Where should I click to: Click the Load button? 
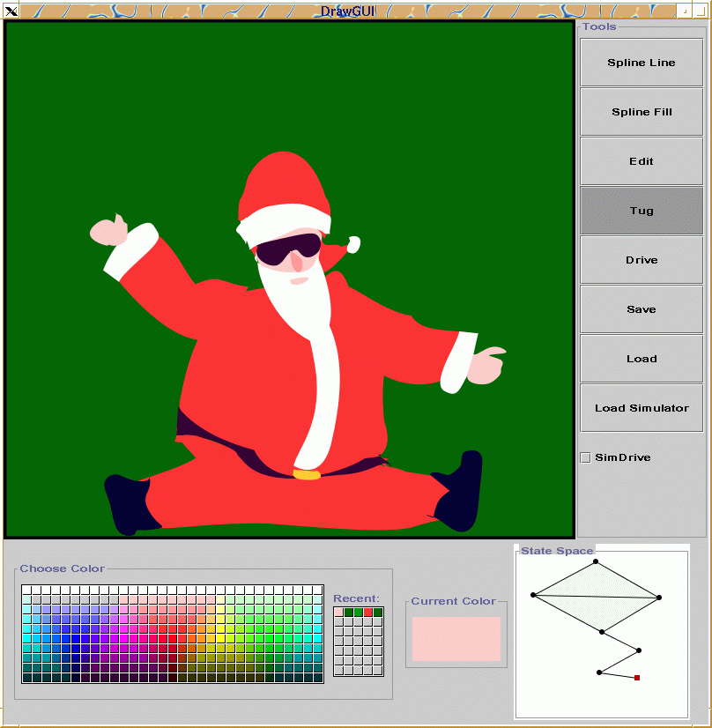click(x=642, y=359)
